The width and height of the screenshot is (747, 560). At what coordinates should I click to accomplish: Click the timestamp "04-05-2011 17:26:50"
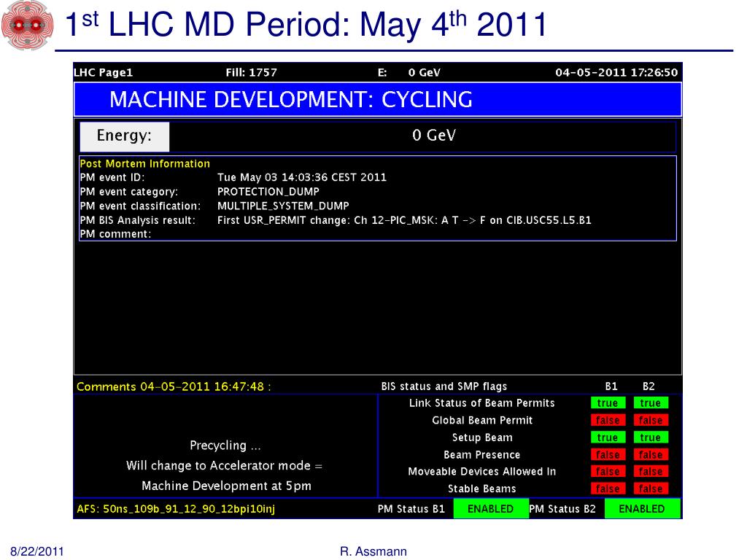click(x=616, y=72)
